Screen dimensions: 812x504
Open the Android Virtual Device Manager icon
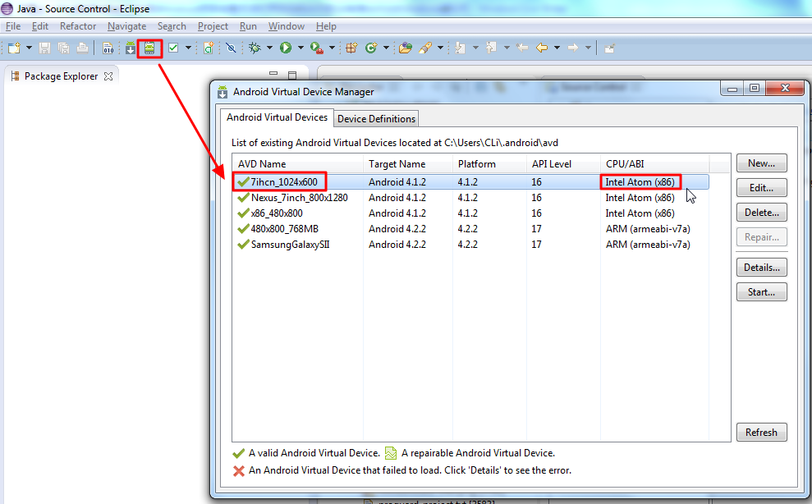(x=149, y=48)
